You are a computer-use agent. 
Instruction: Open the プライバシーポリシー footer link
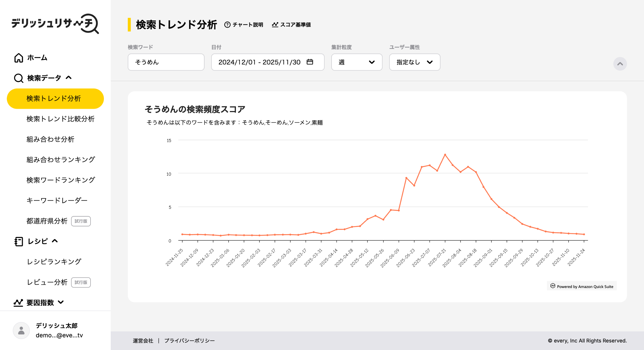click(189, 341)
